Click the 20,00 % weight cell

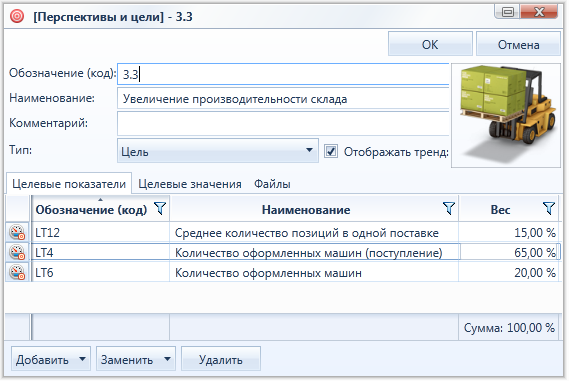click(x=508, y=273)
